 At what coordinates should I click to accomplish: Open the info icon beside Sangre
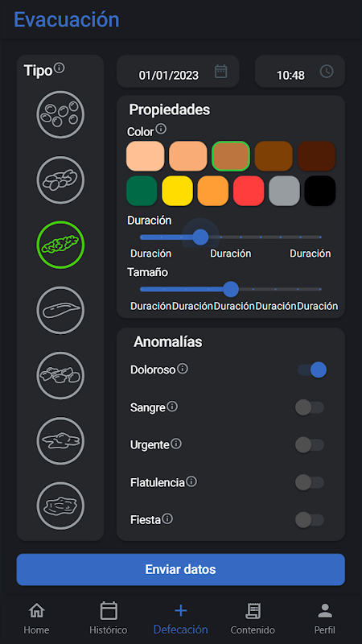172,407
